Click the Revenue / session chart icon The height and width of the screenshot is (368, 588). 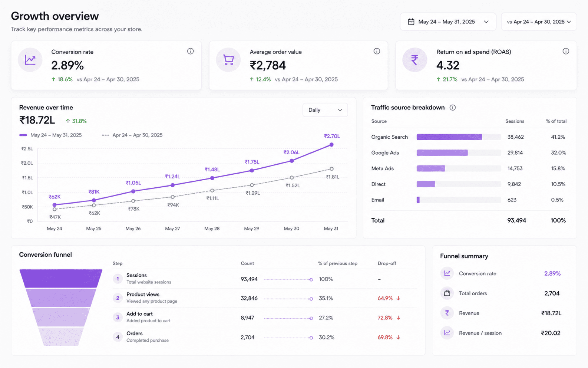click(447, 333)
